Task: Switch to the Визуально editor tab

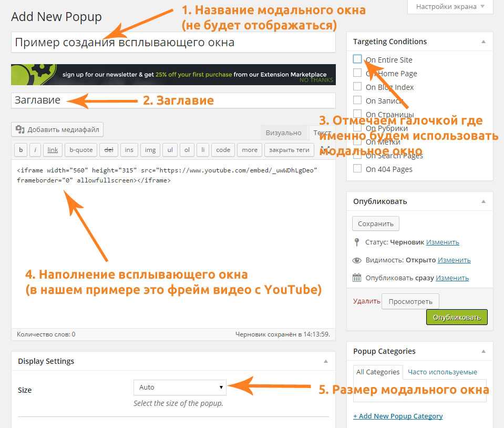Action: tap(283, 133)
